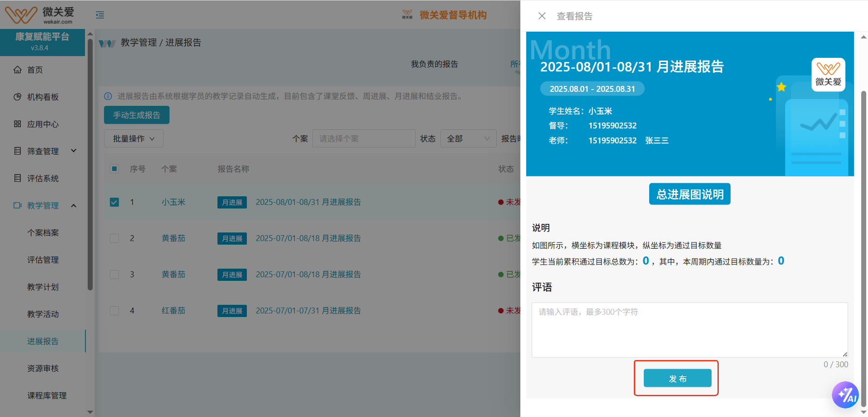Click the info icon beside the report notice

[x=108, y=96]
